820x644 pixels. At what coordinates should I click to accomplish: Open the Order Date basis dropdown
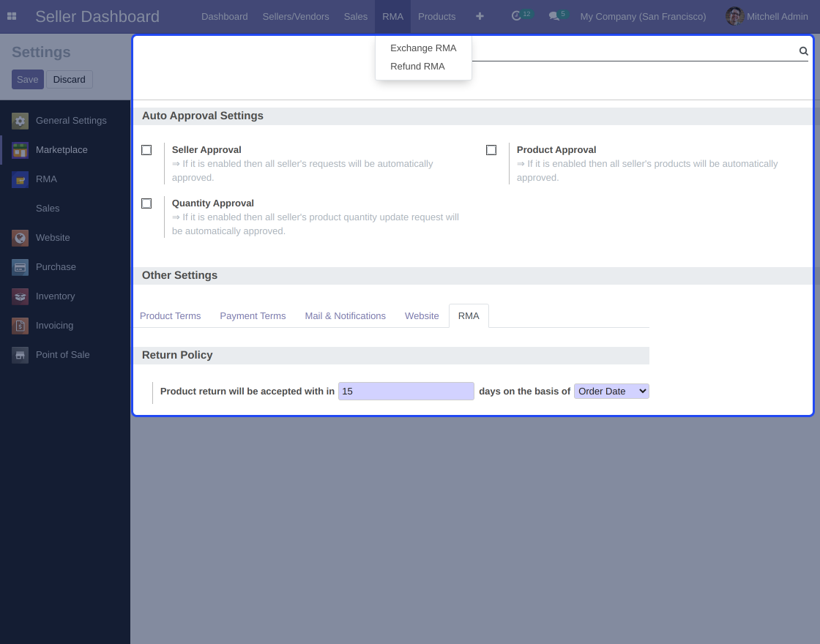click(x=611, y=391)
